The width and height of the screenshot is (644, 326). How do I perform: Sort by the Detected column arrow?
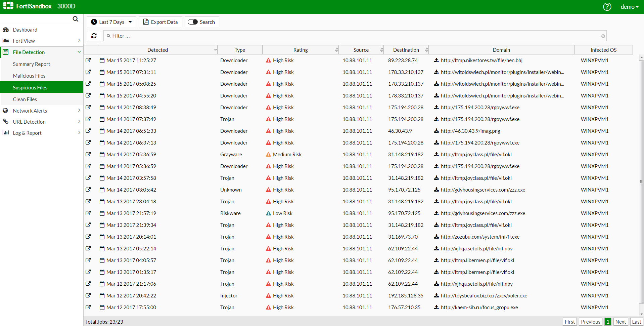click(x=216, y=50)
